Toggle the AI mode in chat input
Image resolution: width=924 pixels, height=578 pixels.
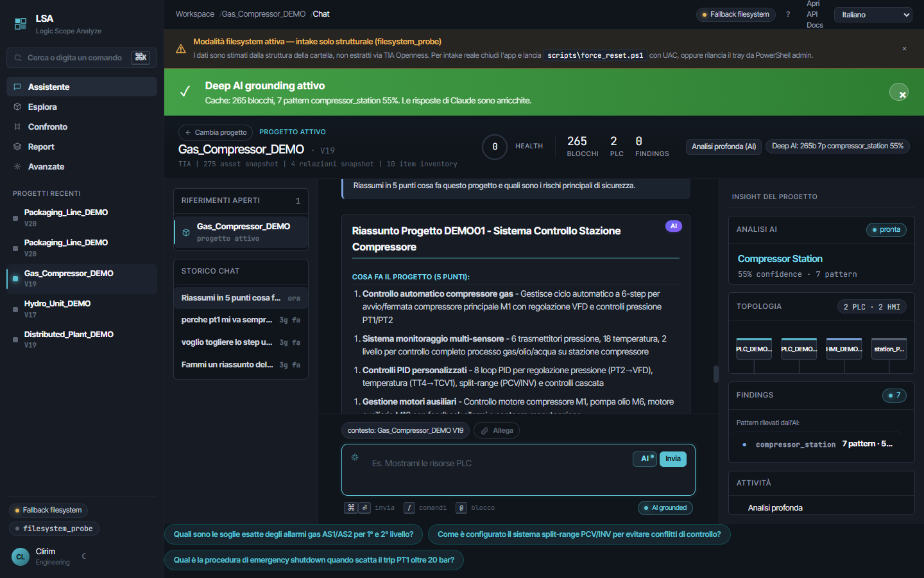(x=645, y=459)
